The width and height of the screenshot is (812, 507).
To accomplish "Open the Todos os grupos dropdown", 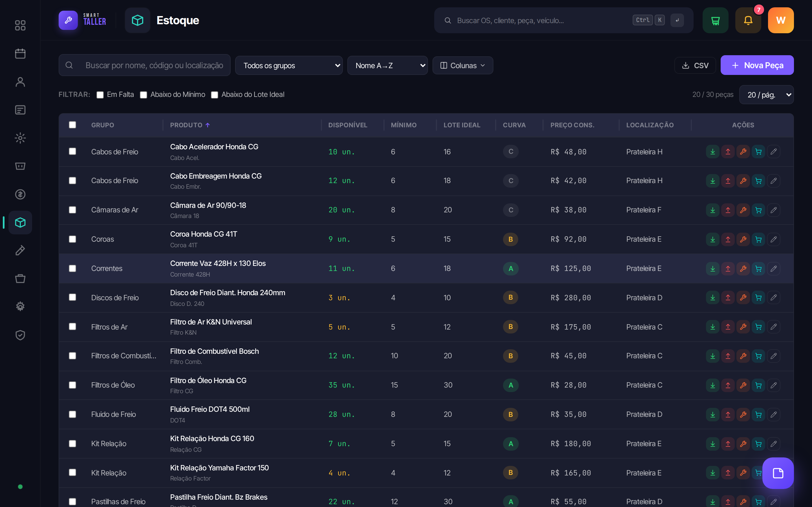I will point(288,65).
